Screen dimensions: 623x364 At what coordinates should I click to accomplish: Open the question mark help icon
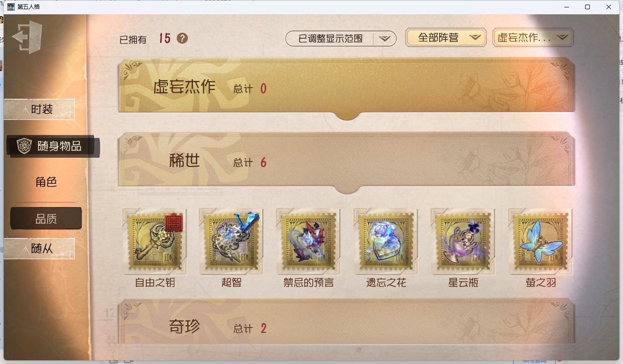tap(182, 38)
